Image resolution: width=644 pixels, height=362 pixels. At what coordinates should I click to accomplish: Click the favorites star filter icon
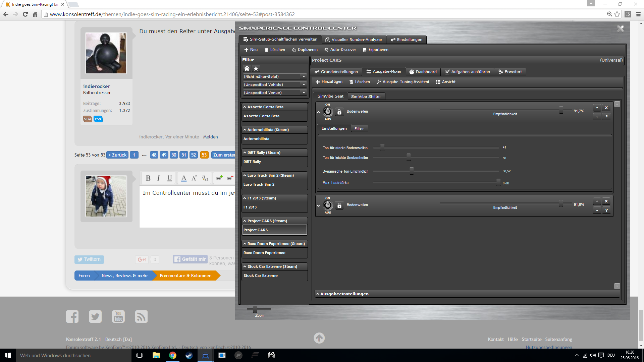point(256,68)
